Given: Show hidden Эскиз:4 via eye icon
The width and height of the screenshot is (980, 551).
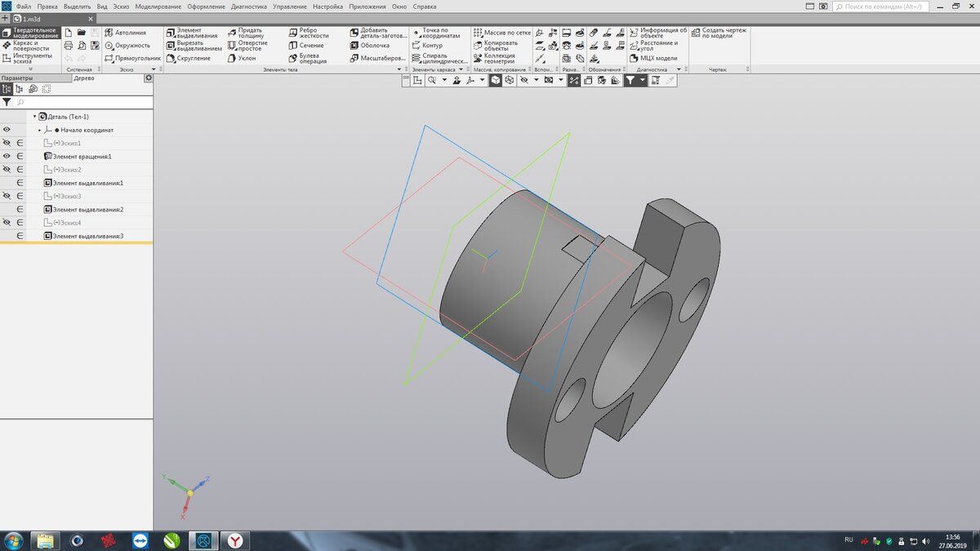Looking at the screenshot, I should [x=7, y=222].
